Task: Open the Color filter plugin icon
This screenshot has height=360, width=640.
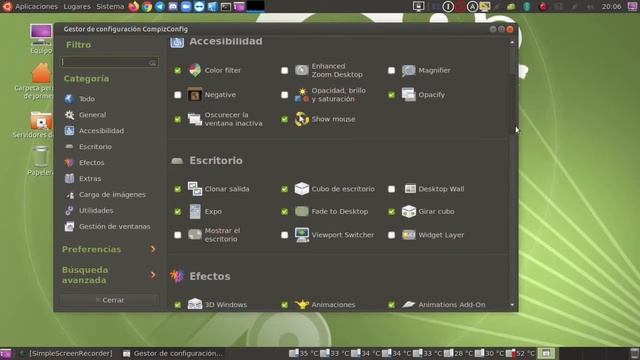Action: pos(195,70)
